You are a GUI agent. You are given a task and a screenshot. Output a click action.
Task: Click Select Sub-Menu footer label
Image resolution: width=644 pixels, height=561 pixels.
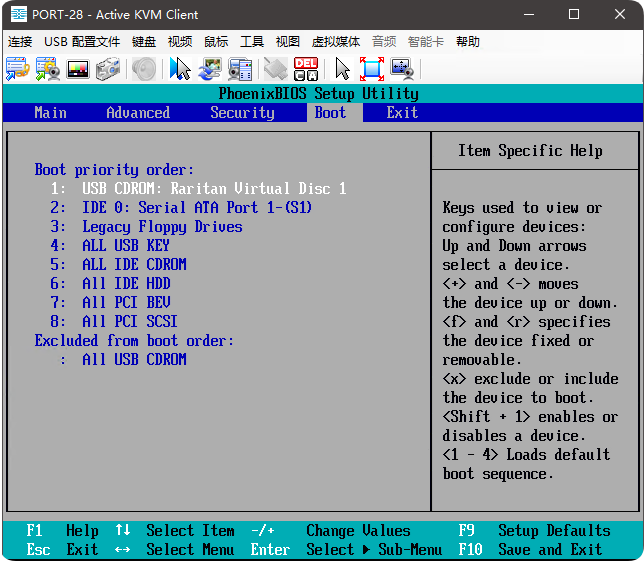click(x=374, y=550)
